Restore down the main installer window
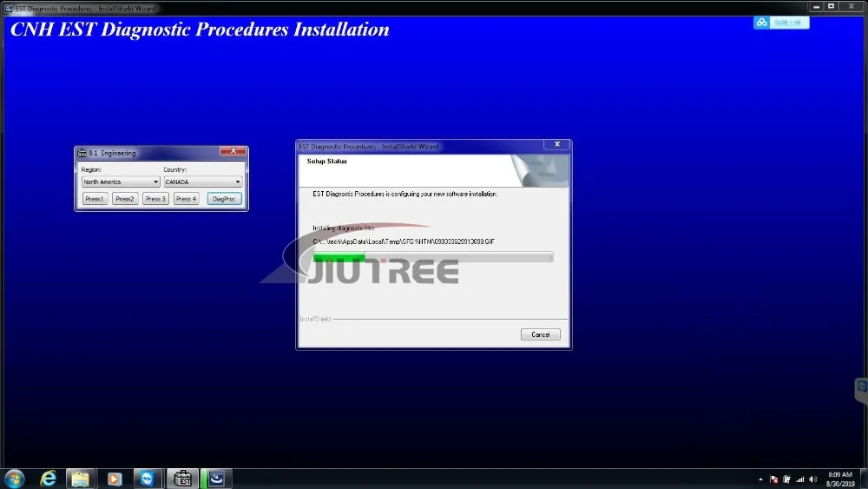 (831, 7)
